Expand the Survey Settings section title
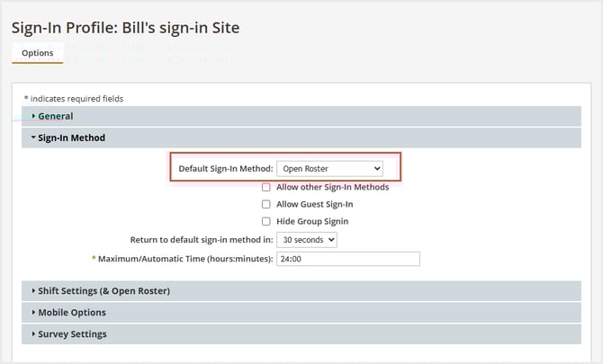Viewport: 603px width, 364px height. 72,334
